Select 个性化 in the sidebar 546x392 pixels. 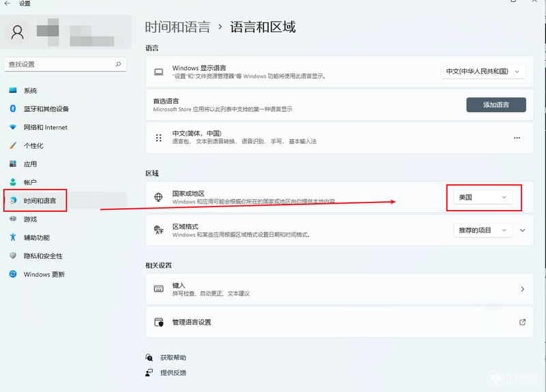point(65,146)
